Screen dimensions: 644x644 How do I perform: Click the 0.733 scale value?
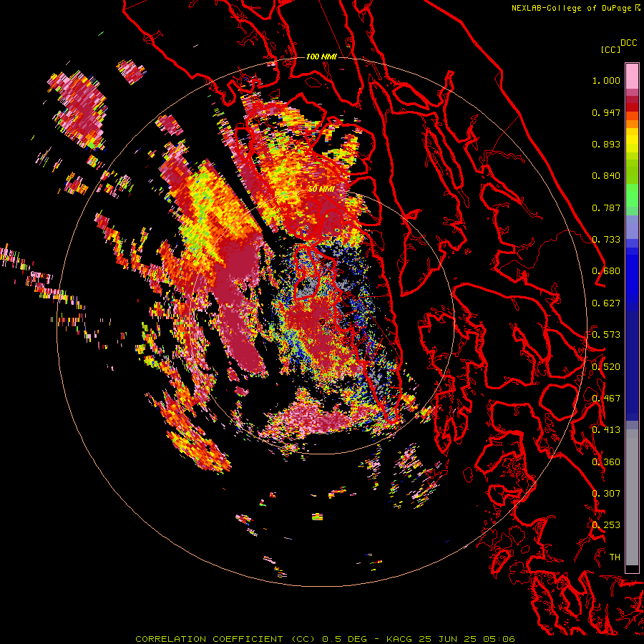[x=606, y=240]
